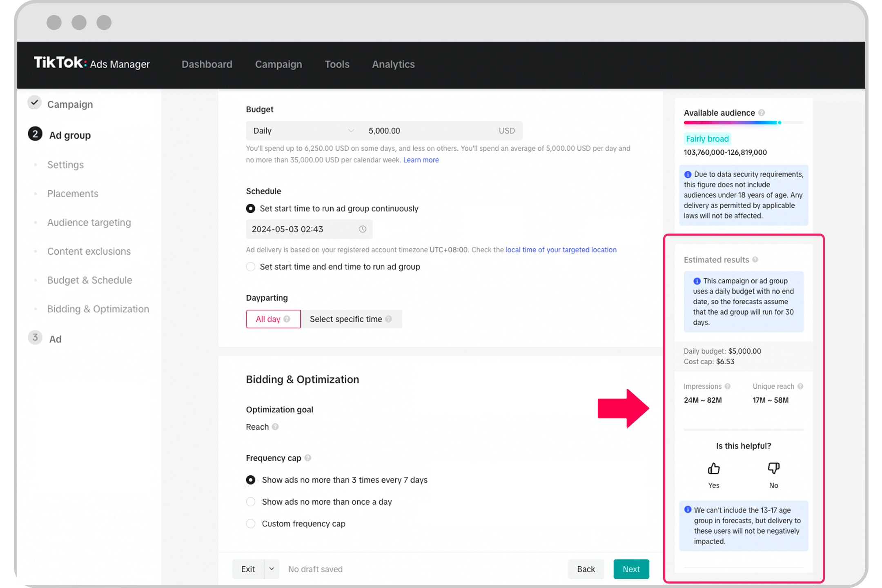The height and width of the screenshot is (588, 882).
Task: Click the info icon in daily budget forecast notice
Action: 697,281
